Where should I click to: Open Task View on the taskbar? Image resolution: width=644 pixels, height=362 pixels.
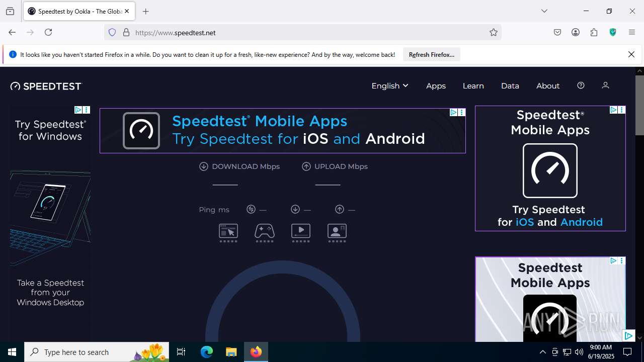181,352
